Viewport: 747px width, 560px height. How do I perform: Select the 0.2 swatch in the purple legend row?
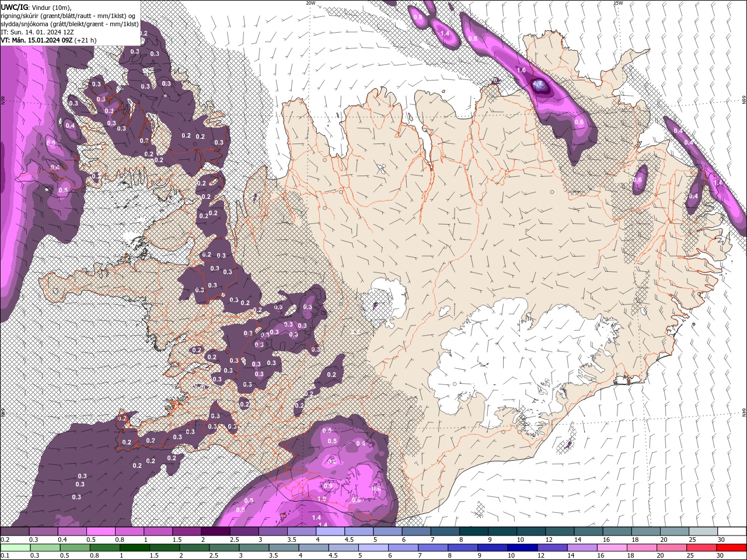(15, 531)
